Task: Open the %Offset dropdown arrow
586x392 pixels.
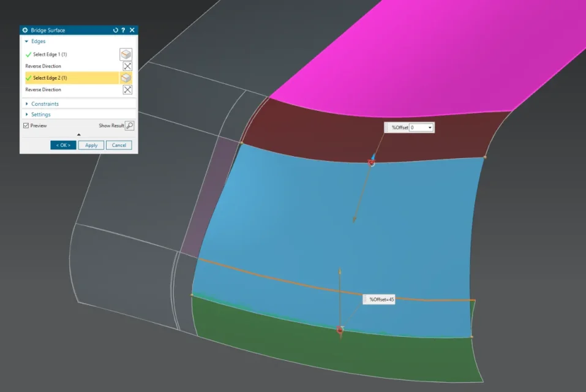Action: tap(430, 128)
